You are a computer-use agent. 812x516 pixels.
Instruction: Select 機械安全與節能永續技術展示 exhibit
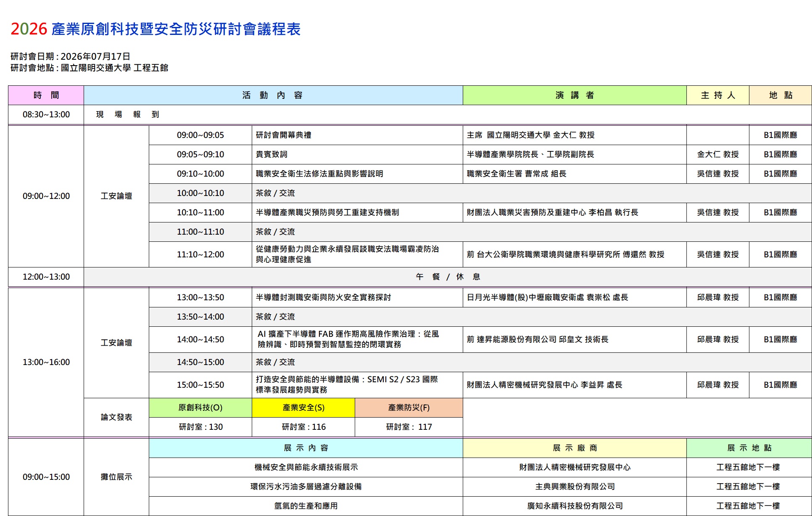pos(306,467)
